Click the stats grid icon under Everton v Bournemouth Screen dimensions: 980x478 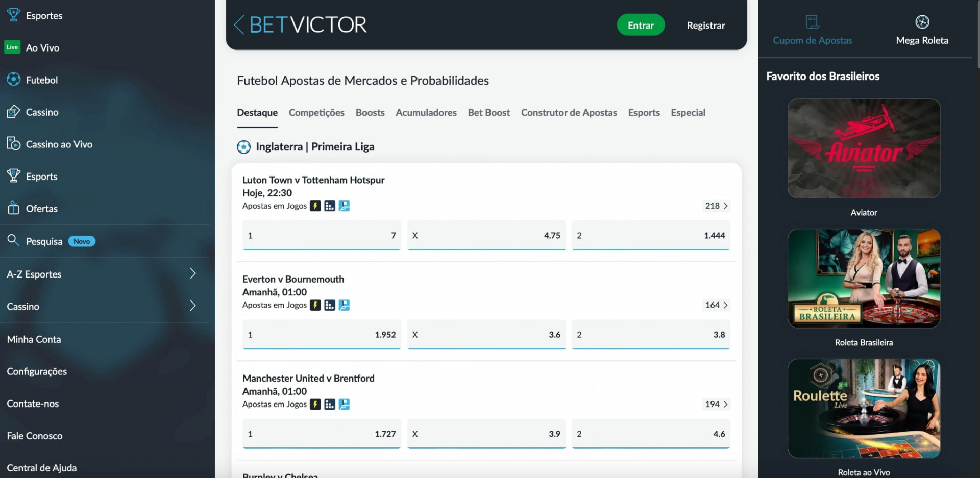click(330, 305)
